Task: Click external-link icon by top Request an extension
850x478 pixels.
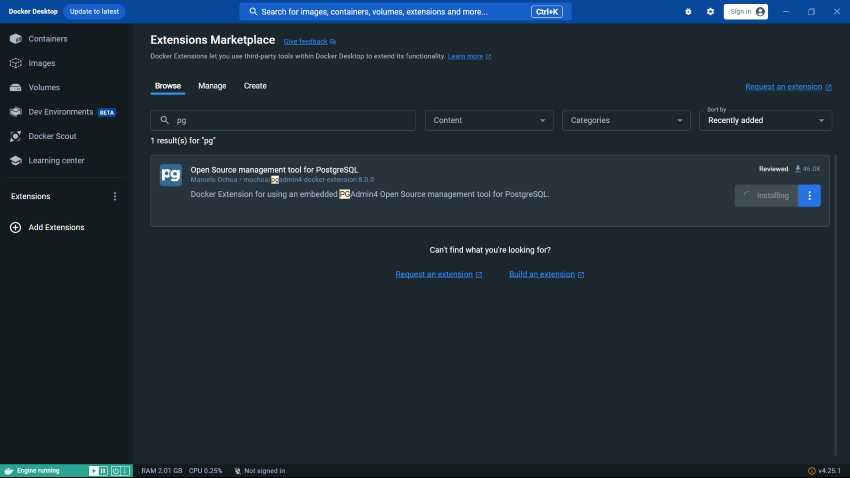Action: (828, 87)
